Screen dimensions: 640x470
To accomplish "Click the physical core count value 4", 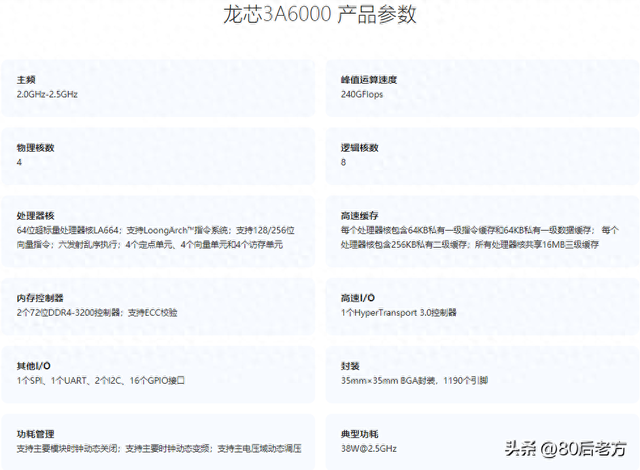I will 19,162.
